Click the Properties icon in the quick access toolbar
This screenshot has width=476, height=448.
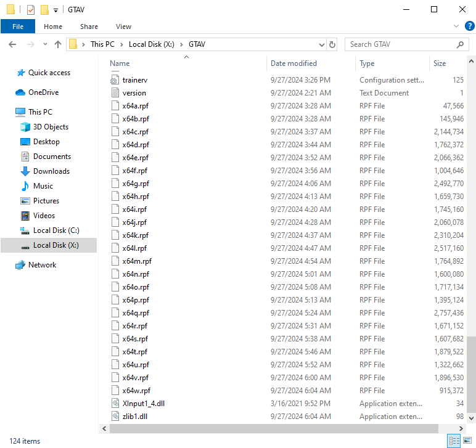pos(31,10)
